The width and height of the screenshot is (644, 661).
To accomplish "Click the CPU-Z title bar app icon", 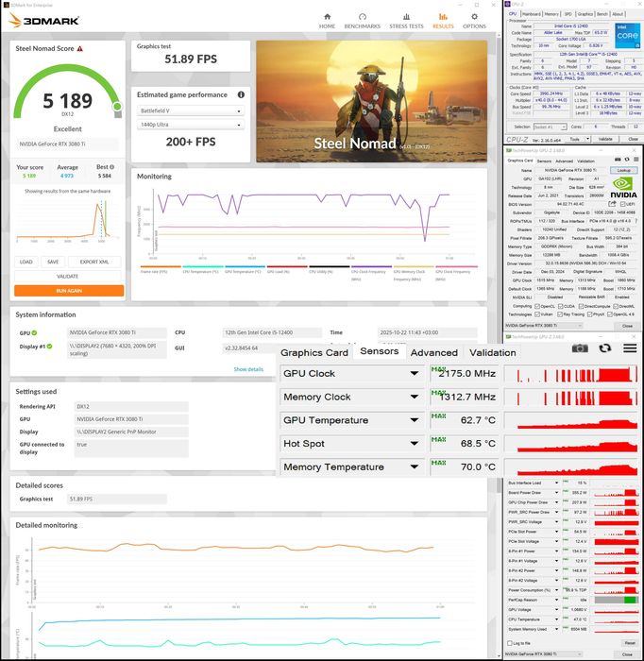I will (507, 4).
